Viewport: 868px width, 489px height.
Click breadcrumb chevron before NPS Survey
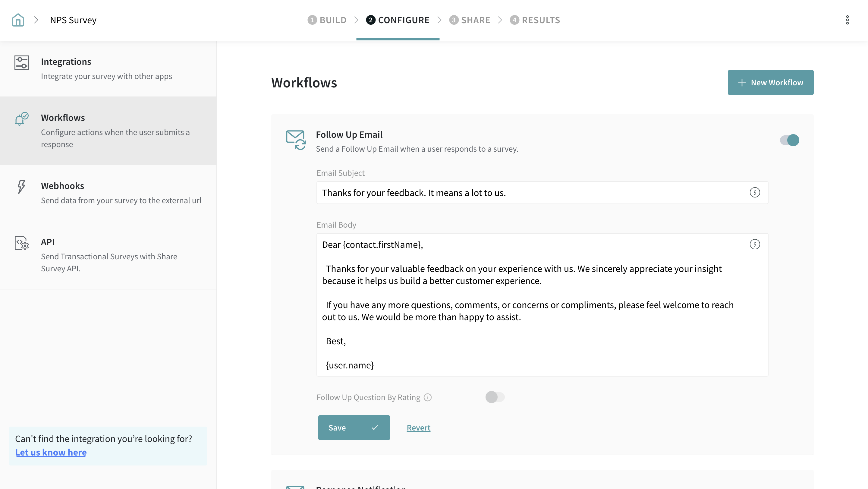pos(36,20)
